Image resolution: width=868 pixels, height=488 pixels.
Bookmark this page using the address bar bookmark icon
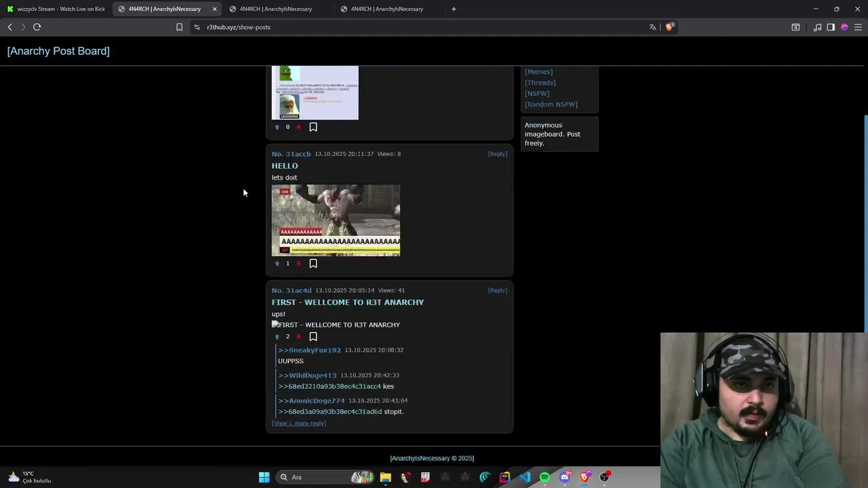tap(179, 27)
